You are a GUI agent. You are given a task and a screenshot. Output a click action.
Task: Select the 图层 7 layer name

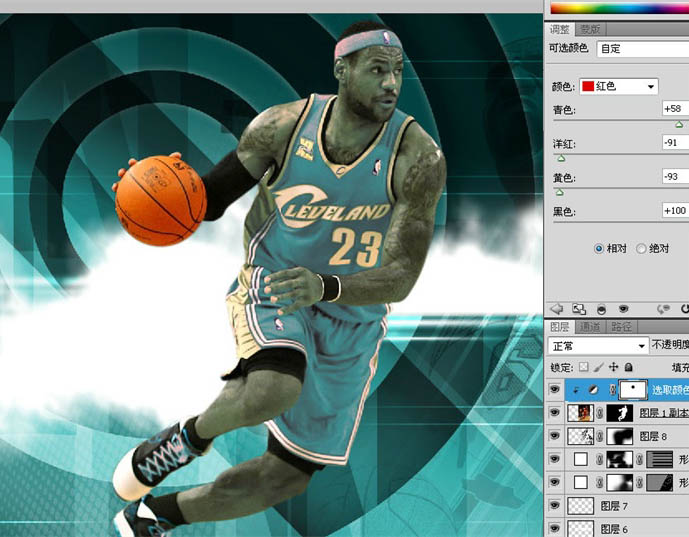pyautogui.click(x=614, y=506)
